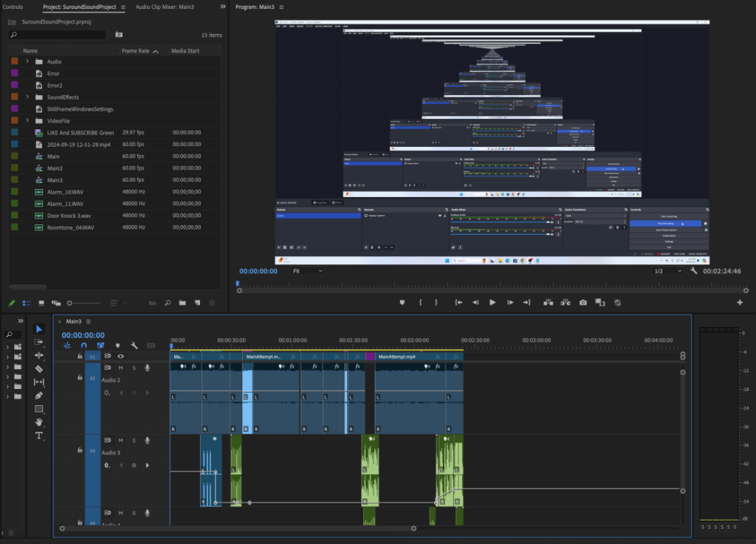Click the Export Frame camera icon
This screenshot has width=756, height=544.
[x=583, y=303]
